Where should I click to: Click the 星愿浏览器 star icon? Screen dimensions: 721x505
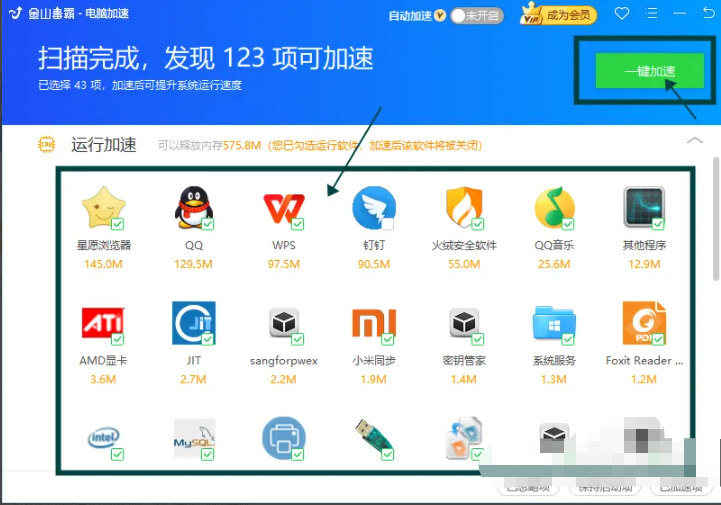click(x=103, y=207)
